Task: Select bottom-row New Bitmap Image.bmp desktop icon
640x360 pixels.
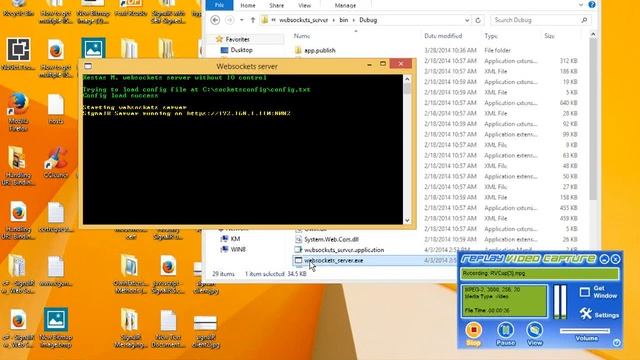Action: click(x=56, y=328)
